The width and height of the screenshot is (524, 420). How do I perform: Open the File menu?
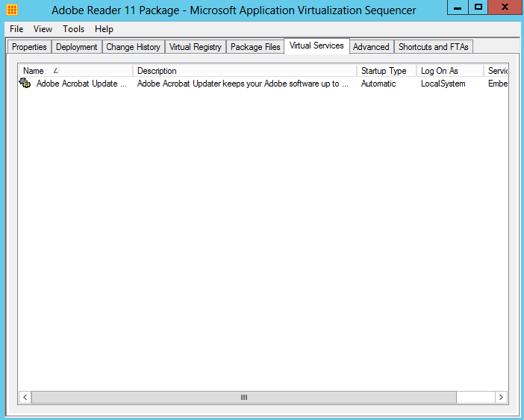16,29
